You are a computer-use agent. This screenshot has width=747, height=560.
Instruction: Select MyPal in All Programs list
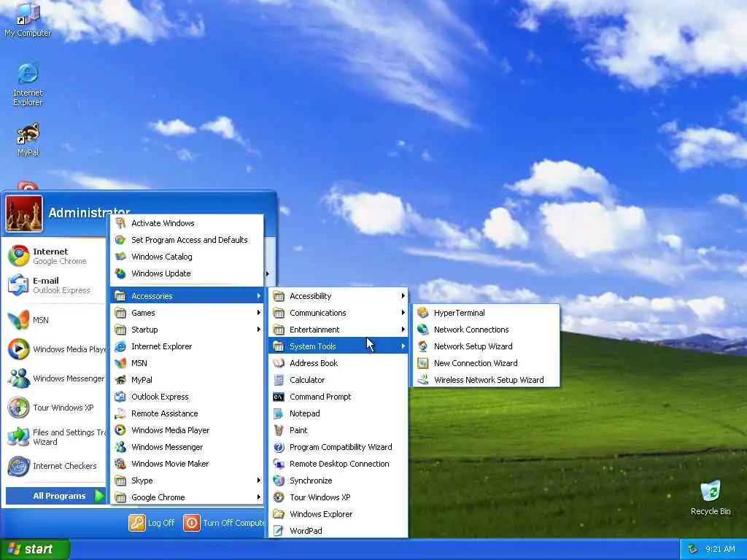[x=187, y=380]
